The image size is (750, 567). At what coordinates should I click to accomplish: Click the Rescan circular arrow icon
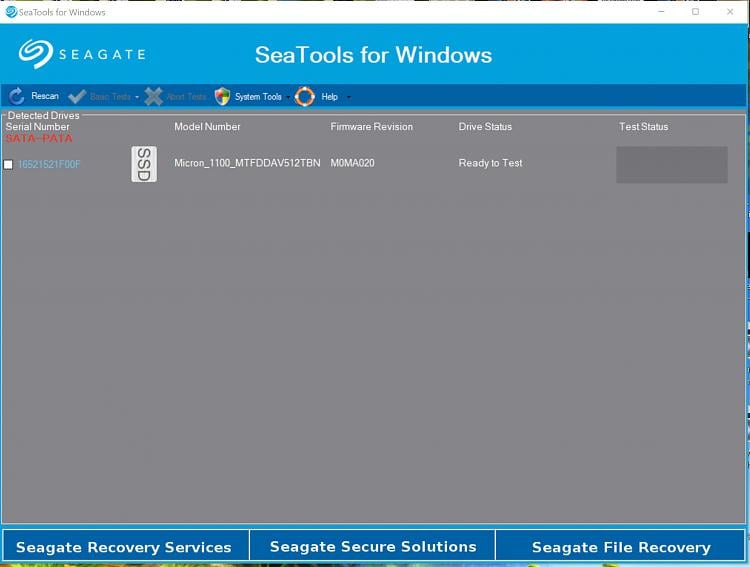tap(16, 96)
